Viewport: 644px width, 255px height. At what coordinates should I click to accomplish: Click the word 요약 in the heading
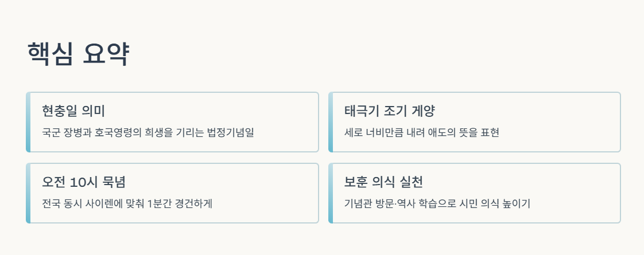[x=106, y=54]
